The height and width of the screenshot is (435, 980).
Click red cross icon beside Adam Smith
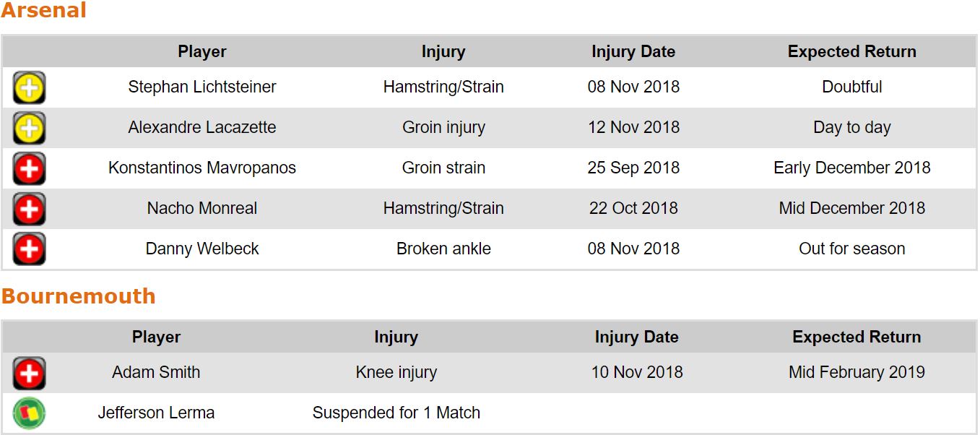pos(29,373)
